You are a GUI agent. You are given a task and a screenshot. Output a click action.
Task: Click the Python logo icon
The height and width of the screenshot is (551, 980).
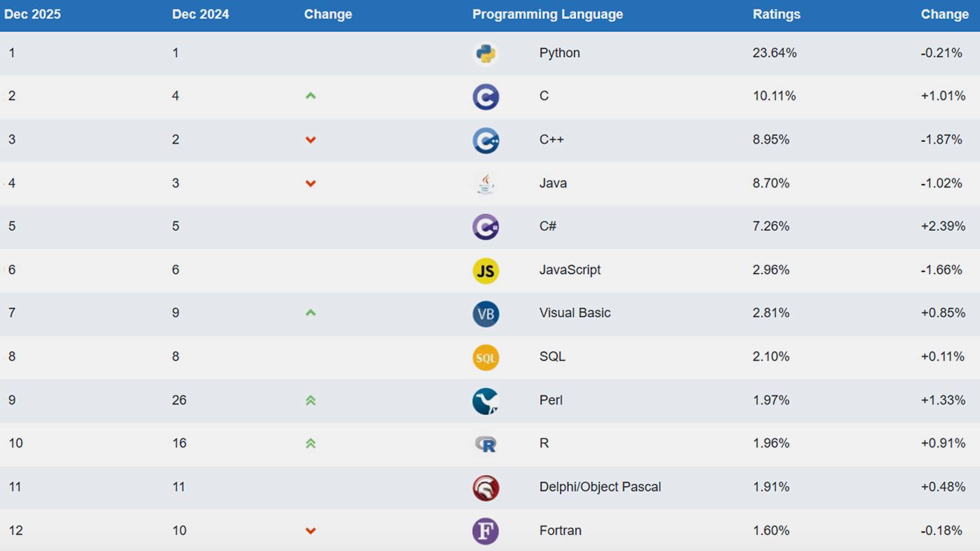tap(486, 53)
